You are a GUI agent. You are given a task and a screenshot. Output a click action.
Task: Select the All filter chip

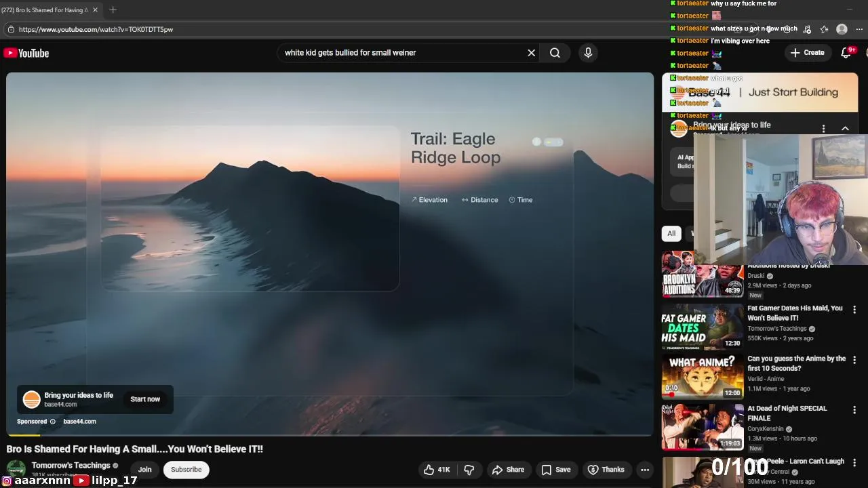pos(671,234)
